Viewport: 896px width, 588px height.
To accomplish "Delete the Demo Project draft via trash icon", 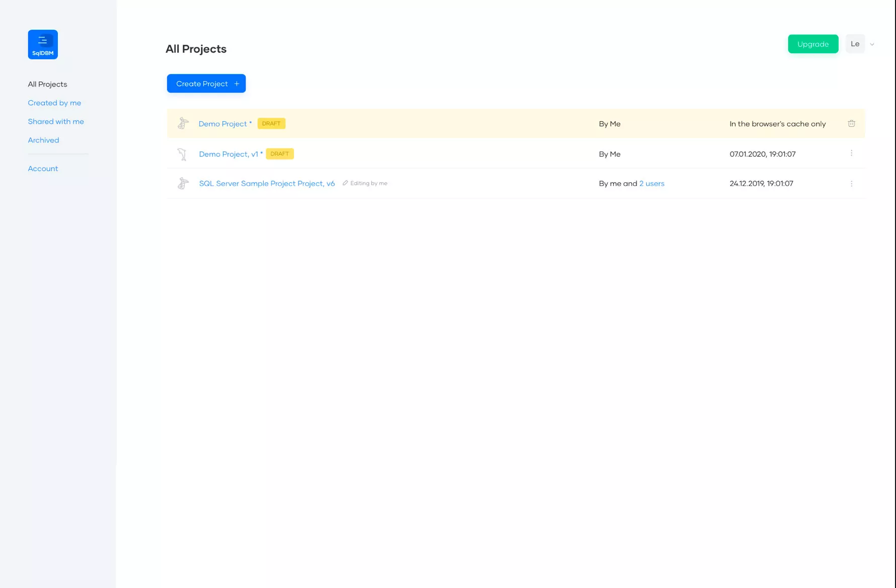I will (851, 123).
